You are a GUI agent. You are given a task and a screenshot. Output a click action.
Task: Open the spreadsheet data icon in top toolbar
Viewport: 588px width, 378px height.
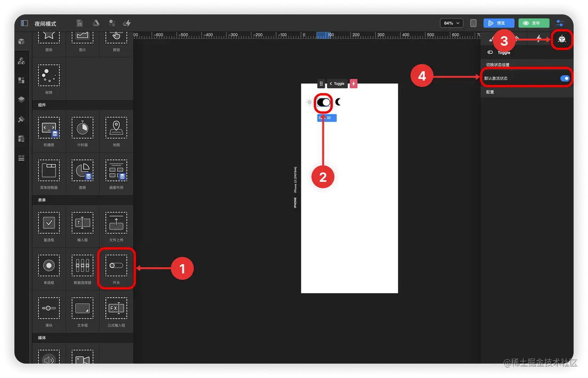click(79, 23)
